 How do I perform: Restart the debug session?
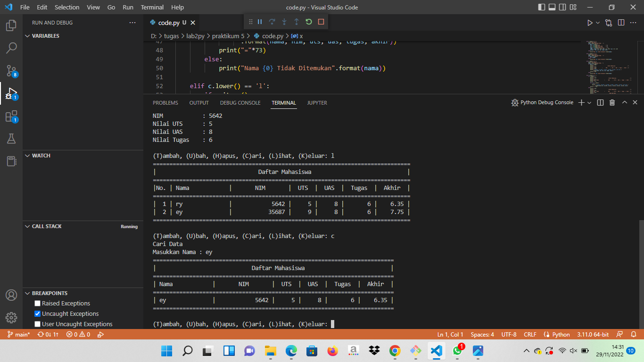point(309,22)
